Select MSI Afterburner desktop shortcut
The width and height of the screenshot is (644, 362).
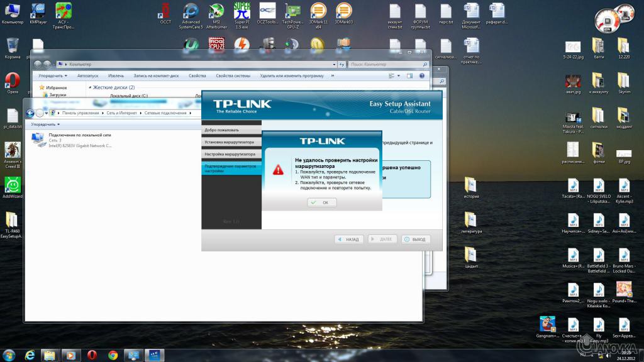click(216, 16)
